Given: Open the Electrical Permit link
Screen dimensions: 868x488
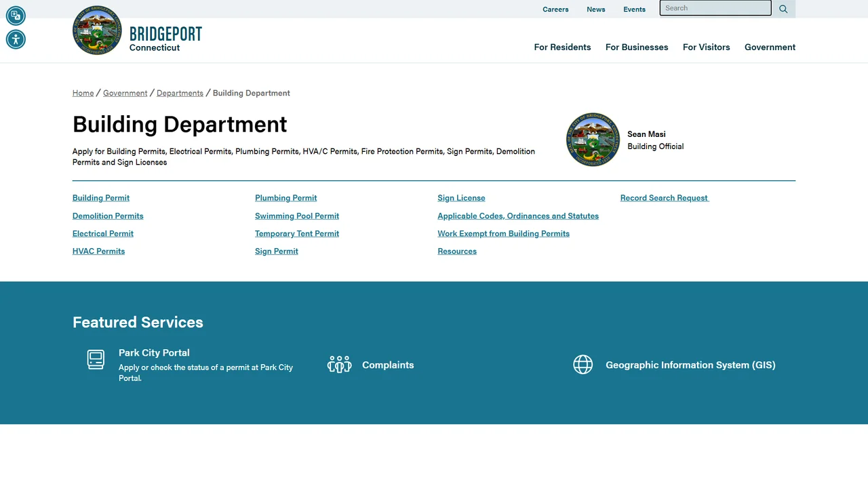Looking at the screenshot, I should [x=103, y=233].
